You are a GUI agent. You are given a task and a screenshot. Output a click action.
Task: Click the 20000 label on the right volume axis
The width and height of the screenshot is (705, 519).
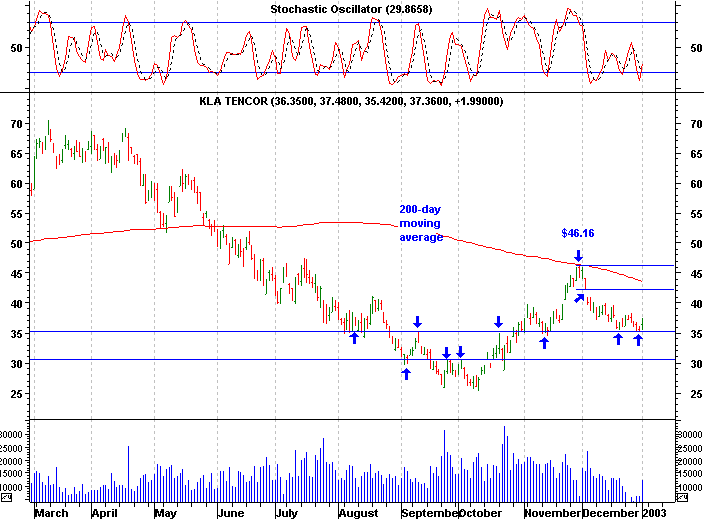(x=690, y=461)
